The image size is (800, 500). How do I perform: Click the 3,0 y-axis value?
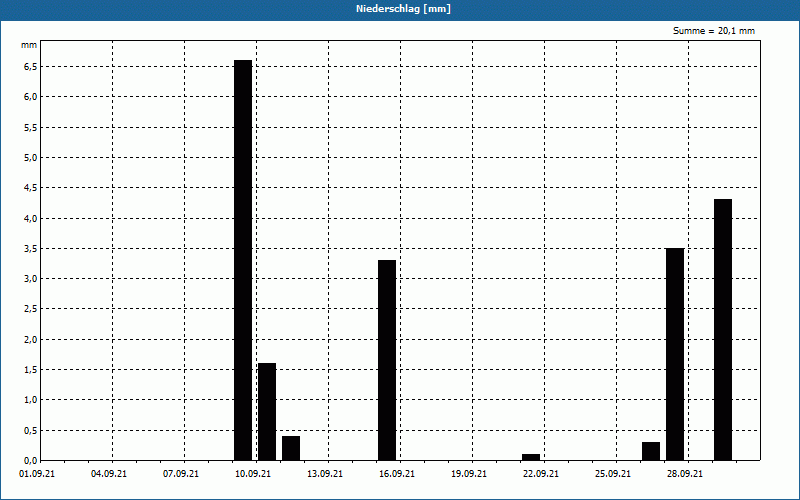[31, 279]
